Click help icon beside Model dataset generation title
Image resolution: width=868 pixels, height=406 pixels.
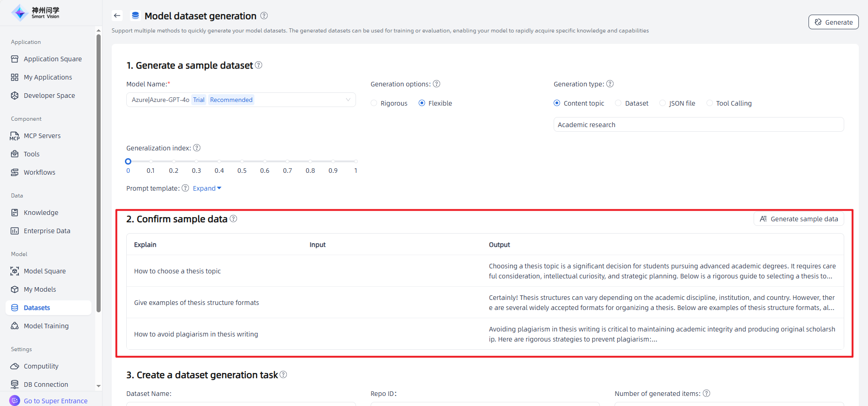pos(264,16)
